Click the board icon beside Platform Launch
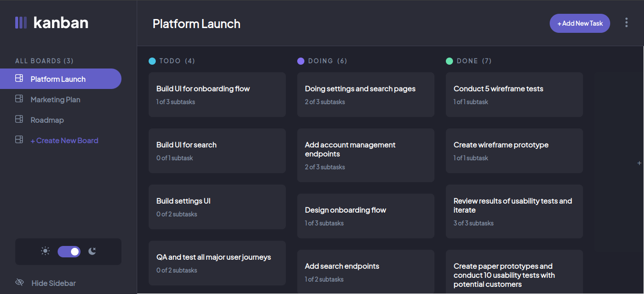644x294 pixels. pyautogui.click(x=19, y=78)
